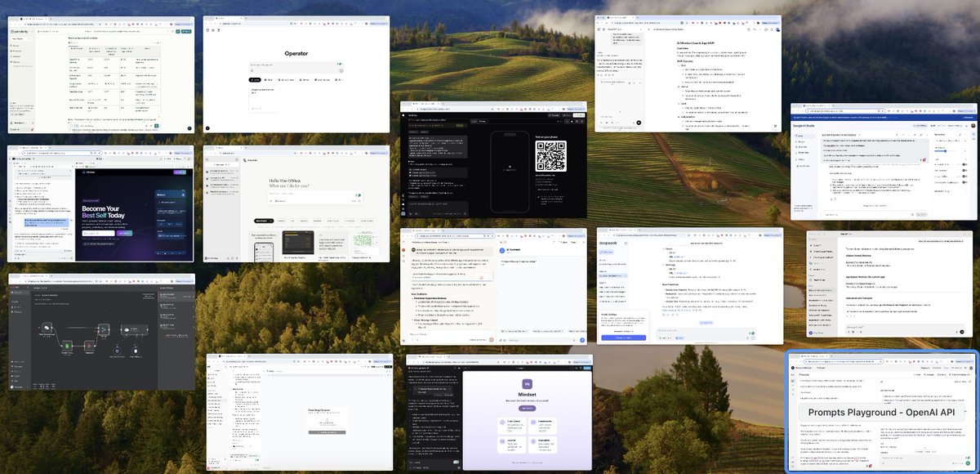Open the Operator browser window
Viewport: 980px width, 474px height.
(x=296, y=74)
